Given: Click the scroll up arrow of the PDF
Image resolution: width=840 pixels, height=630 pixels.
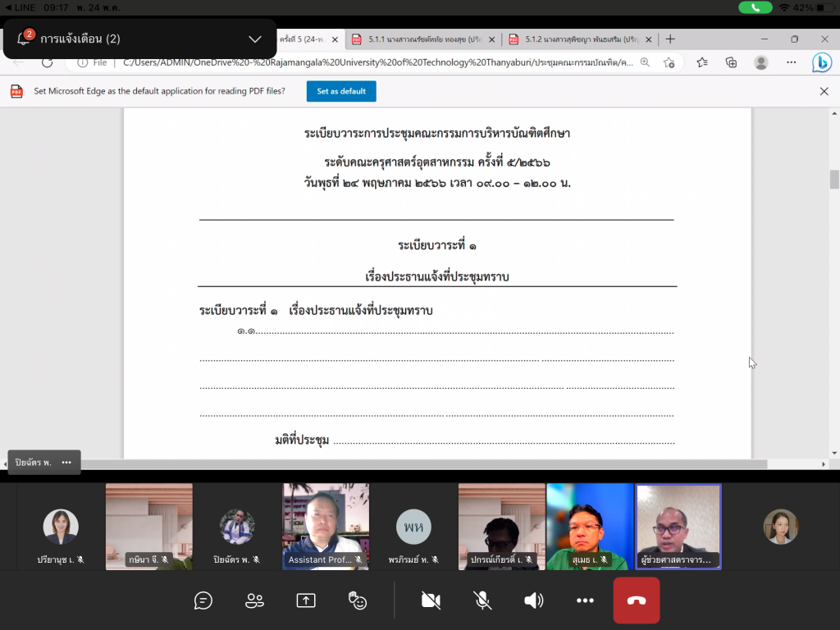Looking at the screenshot, I should (834, 113).
